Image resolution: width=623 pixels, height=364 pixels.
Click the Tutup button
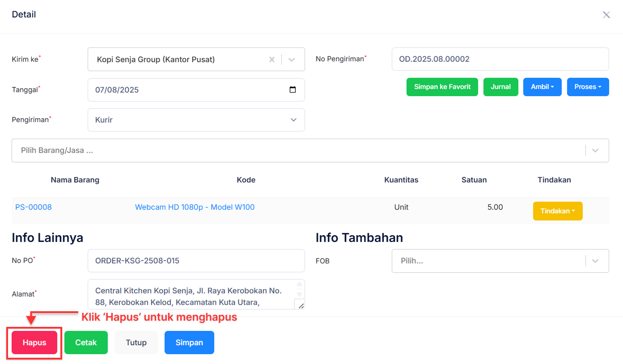[136, 343]
